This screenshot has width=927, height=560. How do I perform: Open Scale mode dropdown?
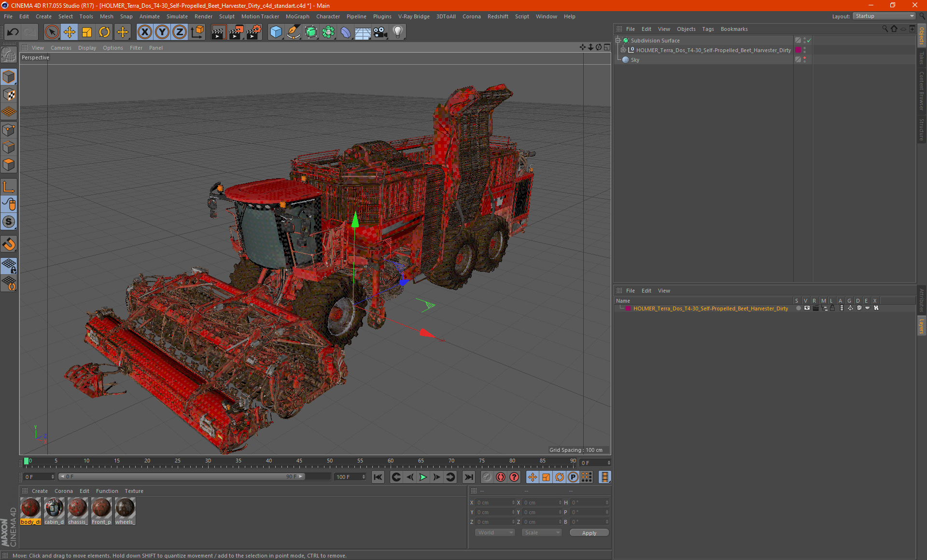[542, 532]
